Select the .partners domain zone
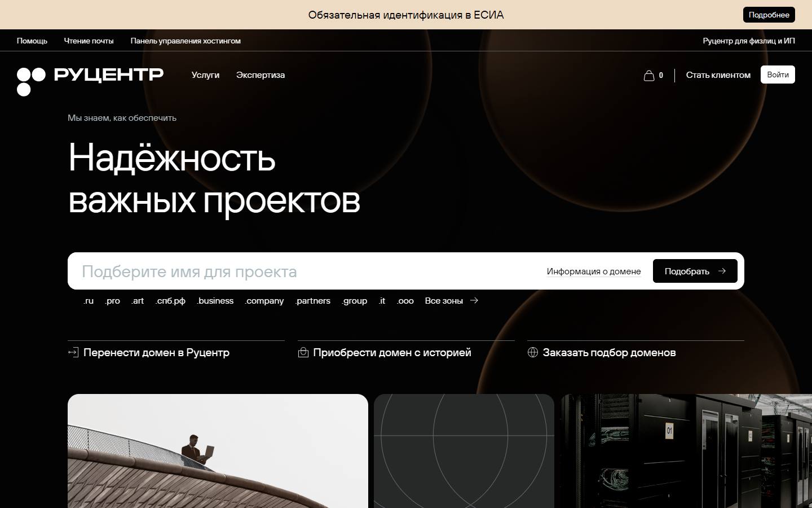812x508 pixels. tap(313, 301)
